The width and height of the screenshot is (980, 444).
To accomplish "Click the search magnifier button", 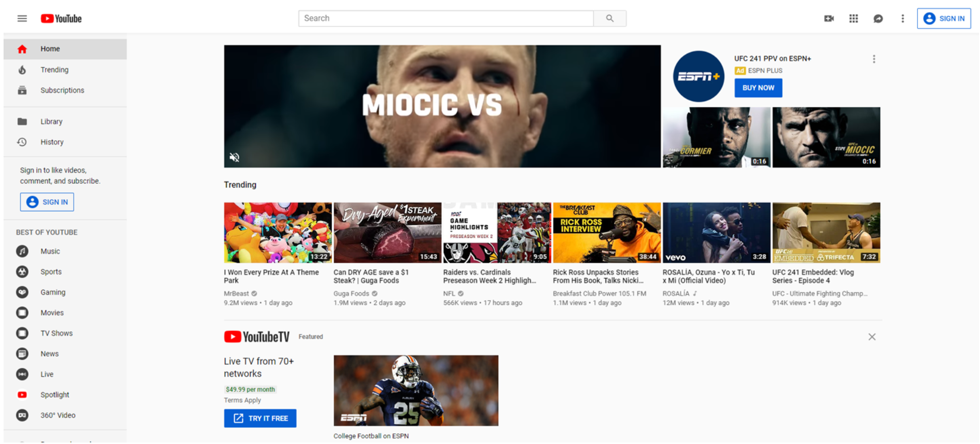I will click(x=609, y=18).
